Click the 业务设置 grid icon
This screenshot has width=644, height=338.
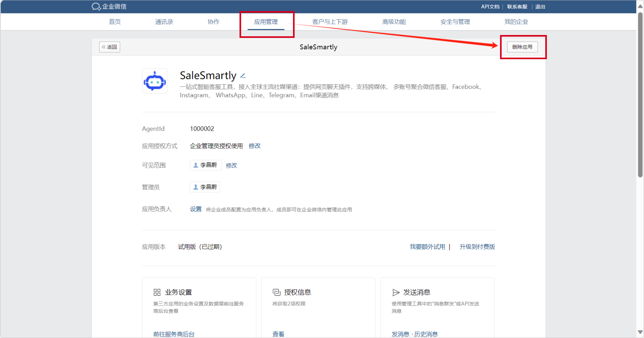coord(157,292)
